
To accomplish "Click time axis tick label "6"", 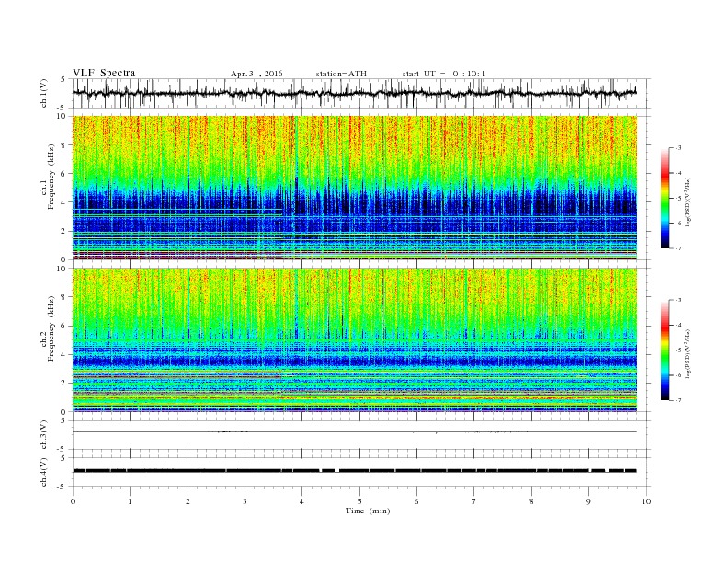I will tap(416, 501).
